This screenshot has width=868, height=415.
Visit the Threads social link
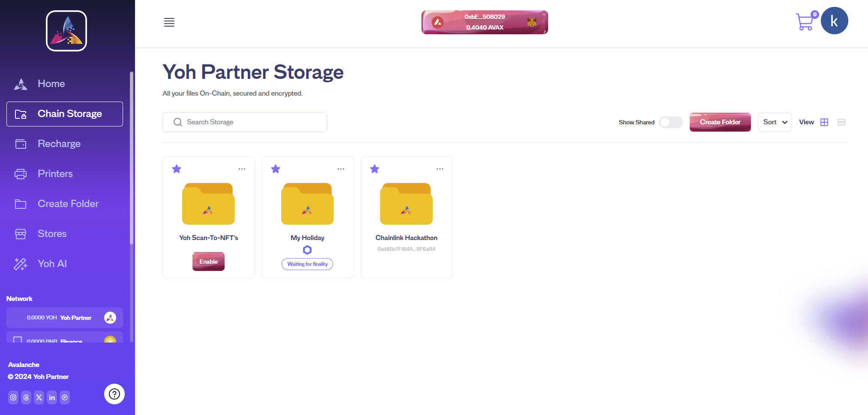coord(26,397)
